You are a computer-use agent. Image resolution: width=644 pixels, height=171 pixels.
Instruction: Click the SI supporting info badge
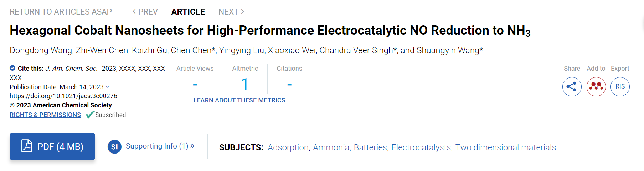114,146
